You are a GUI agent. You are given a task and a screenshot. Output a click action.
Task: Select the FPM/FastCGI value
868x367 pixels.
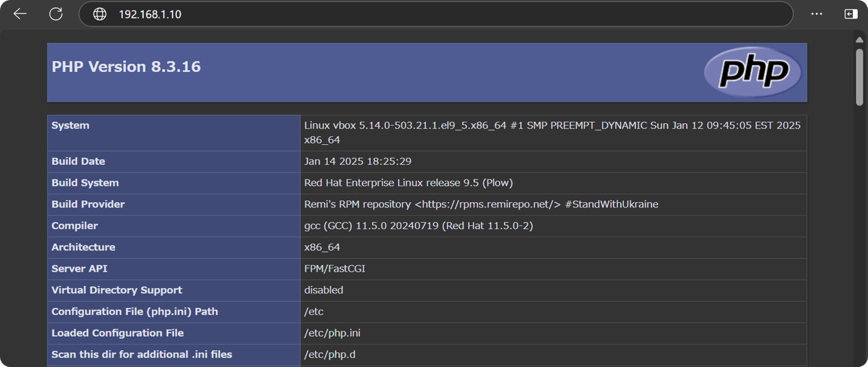coord(334,269)
